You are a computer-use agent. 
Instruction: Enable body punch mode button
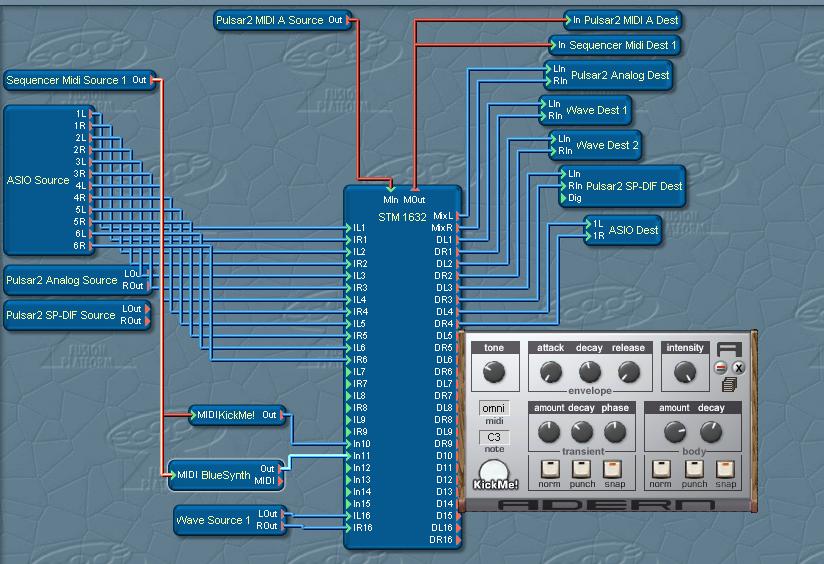694,468
